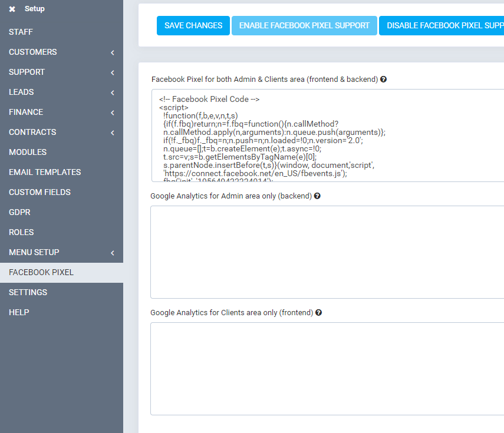
Task: Open the Customers menu item
Action: click(x=61, y=52)
